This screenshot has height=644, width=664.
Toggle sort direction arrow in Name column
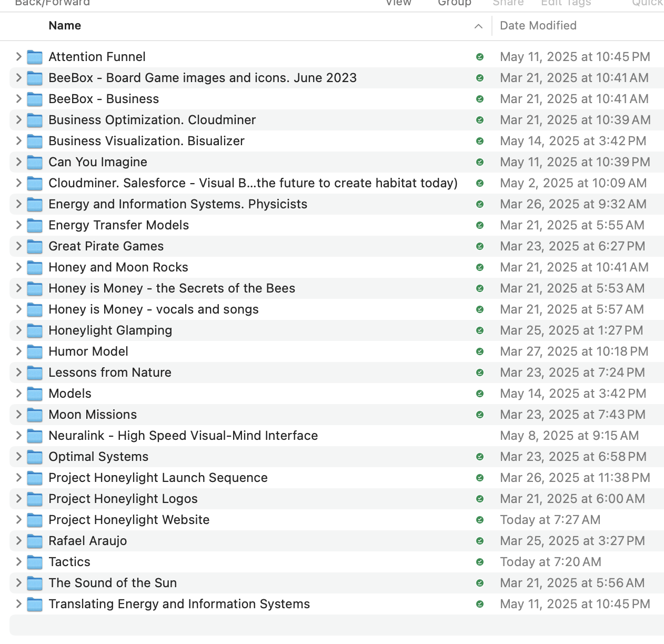pos(478,26)
